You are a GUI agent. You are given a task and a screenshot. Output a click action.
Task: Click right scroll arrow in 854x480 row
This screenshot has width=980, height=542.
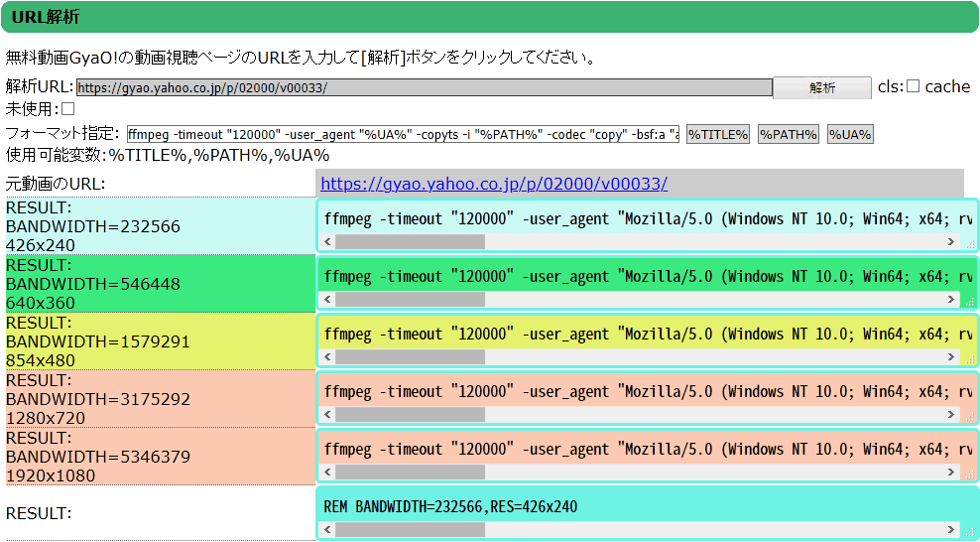[951, 357]
